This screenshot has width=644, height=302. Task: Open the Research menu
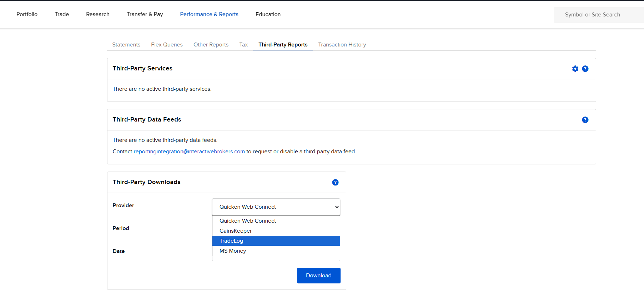pyautogui.click(x=98, y=14)
